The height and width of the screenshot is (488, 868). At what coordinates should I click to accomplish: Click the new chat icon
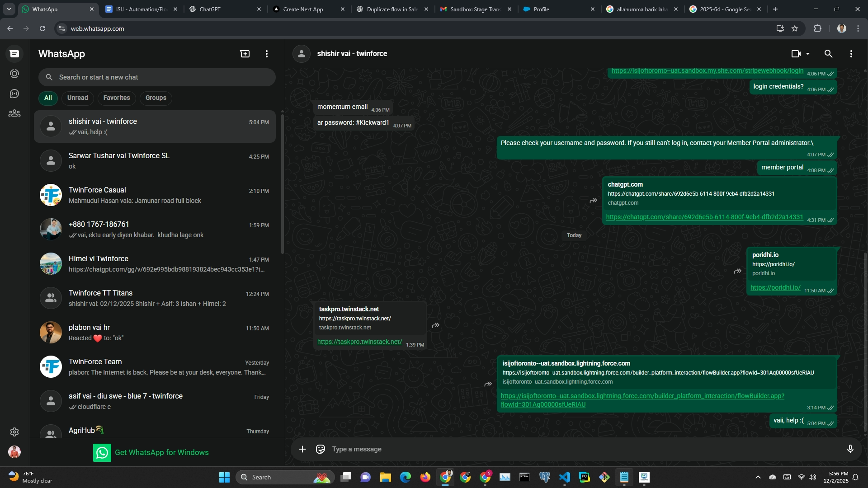coord(245,54)
